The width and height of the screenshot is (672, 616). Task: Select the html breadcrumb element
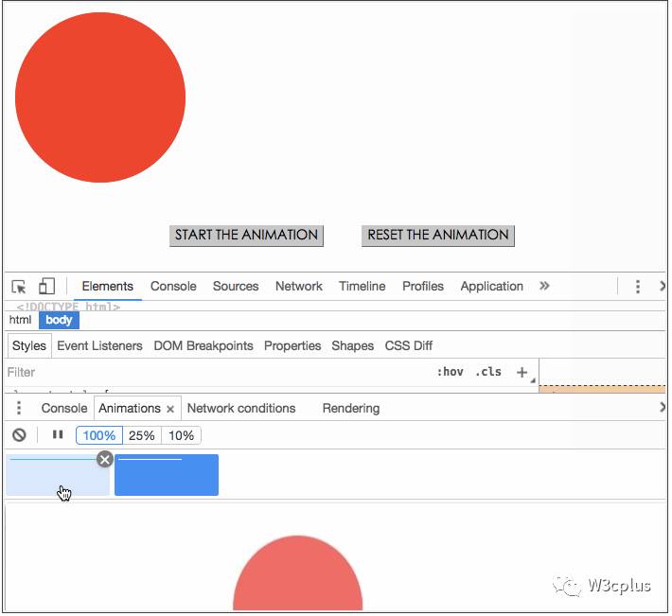click(20, 320)
